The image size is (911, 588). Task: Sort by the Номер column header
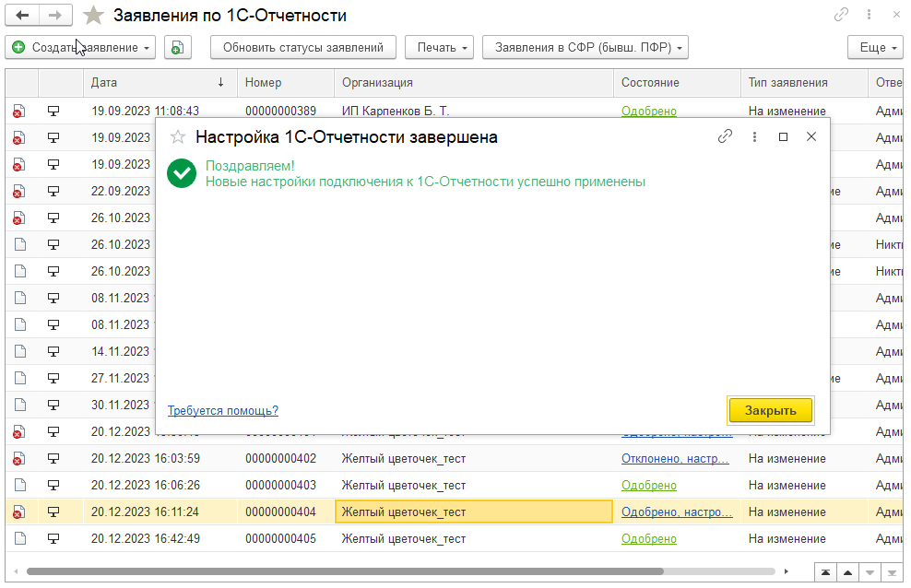286,82
